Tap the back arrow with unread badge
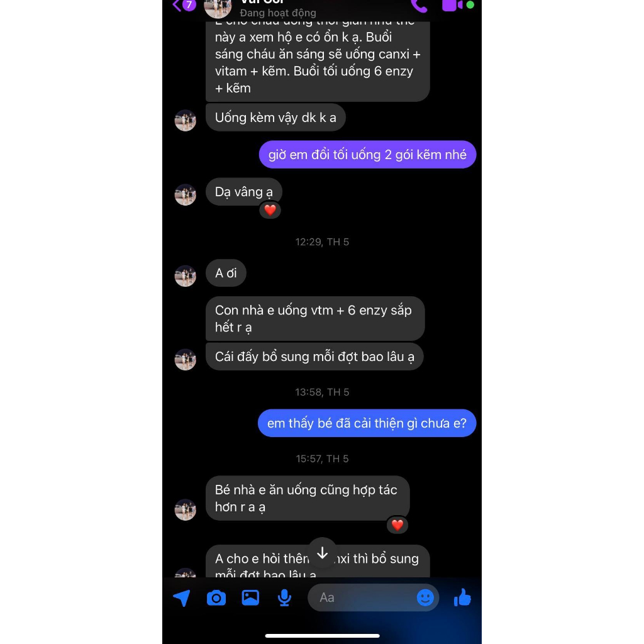 [x=184, y=5]
